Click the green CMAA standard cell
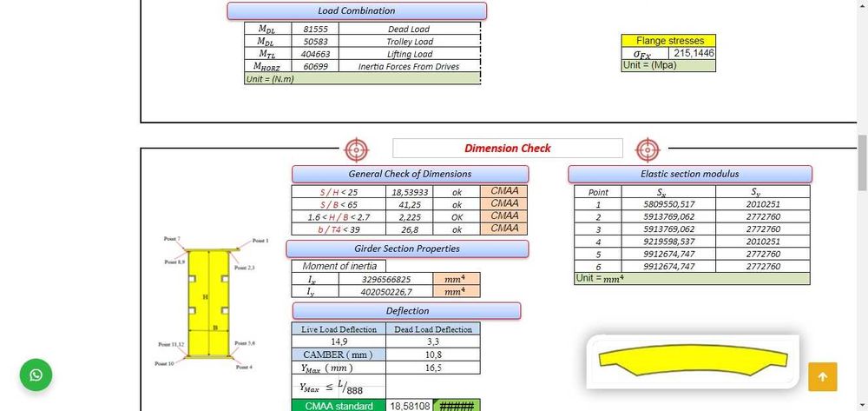Screen dimensions: 868x411 coord(339,406)
